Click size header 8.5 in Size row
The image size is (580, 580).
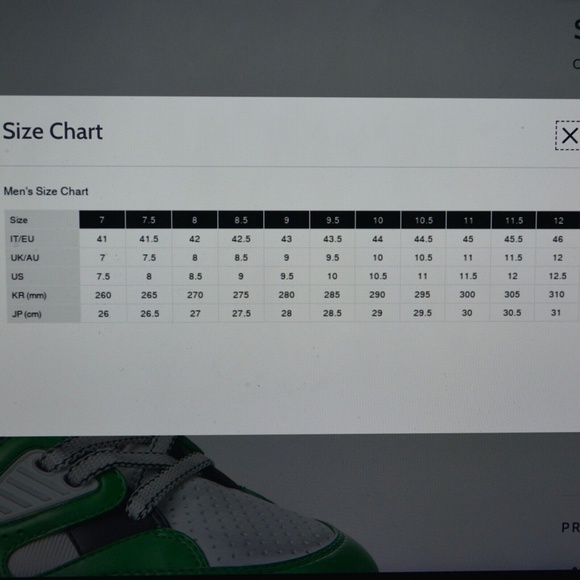pos(241,220)
